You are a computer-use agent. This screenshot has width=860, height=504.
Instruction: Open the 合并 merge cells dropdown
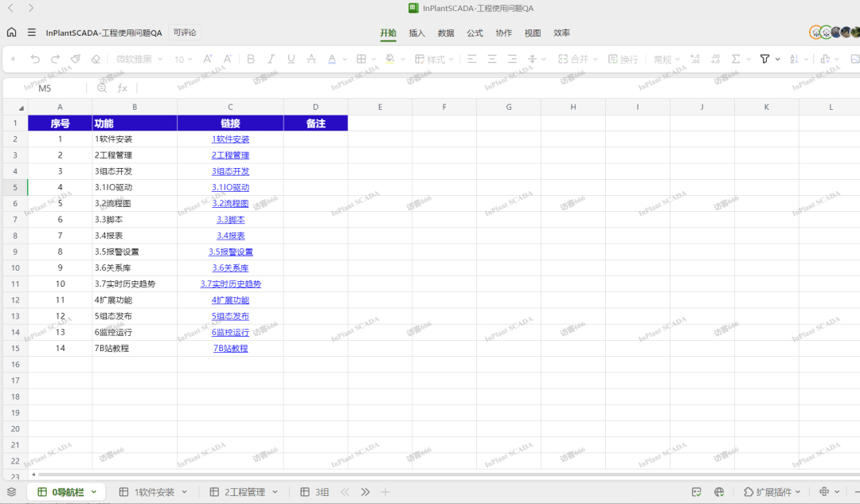[x=578, y=59]
